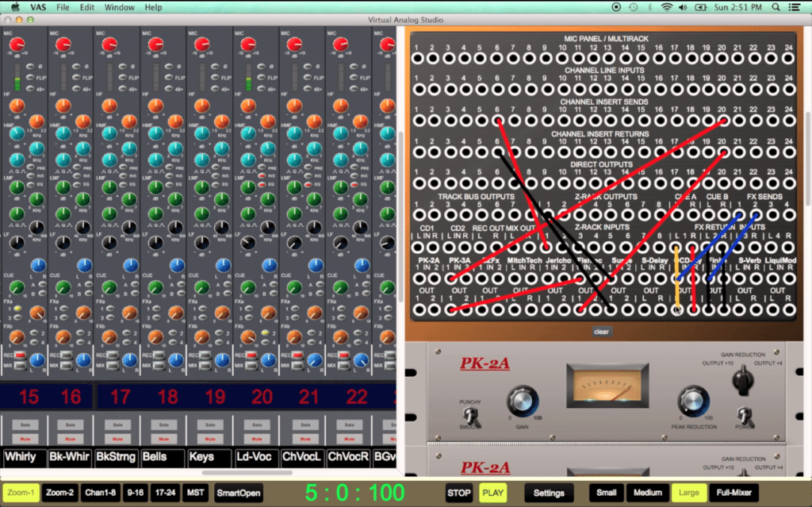Image resolution: width=812 pixels, height=507 pixels.
Task: Toggle the PK-2A Power switch
Action: coord(745,417)
